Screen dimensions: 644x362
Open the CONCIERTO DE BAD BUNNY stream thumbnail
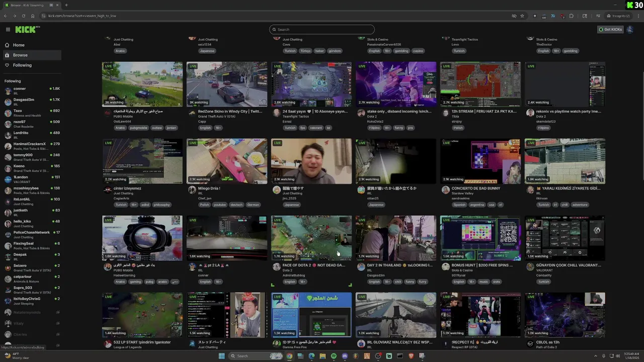480,161
